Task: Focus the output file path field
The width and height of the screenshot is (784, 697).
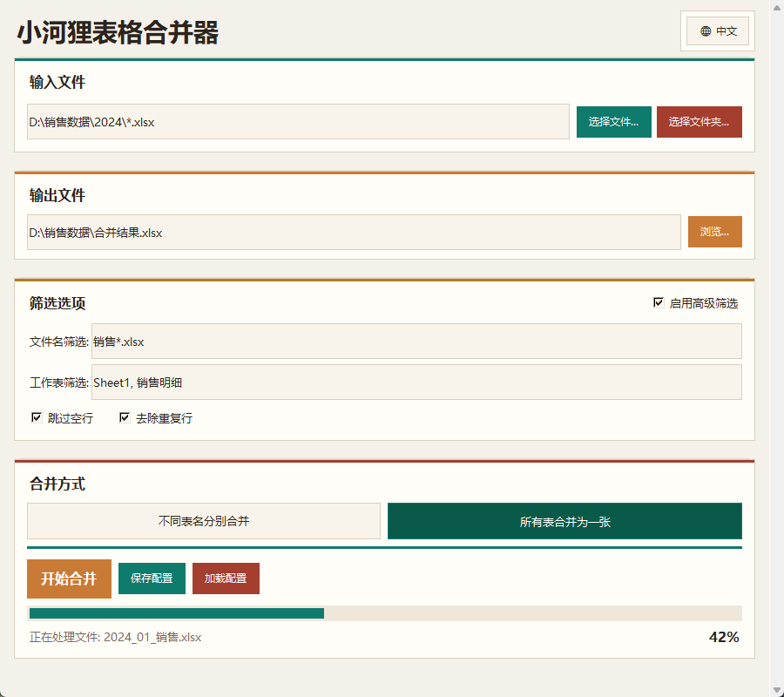Action: tap(354, 232)
